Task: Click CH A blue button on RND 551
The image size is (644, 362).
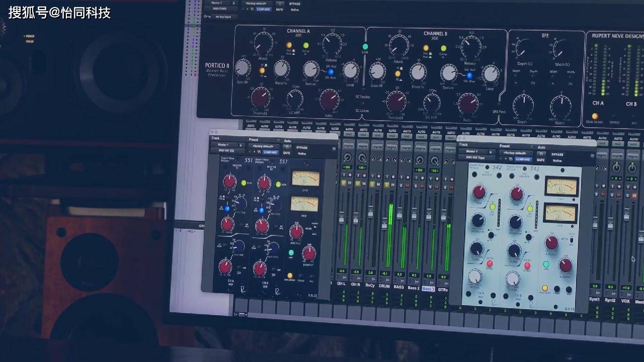Action: pos(227,209)
